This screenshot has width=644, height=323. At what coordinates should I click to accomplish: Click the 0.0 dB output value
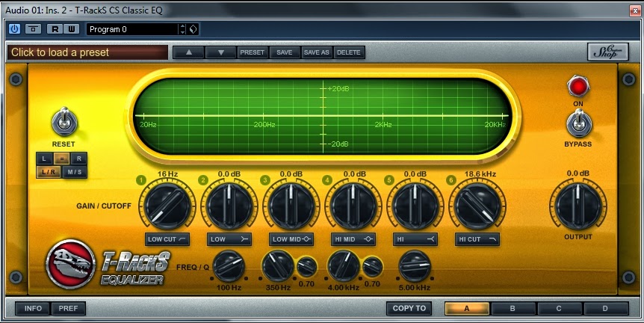pos(578,173)
